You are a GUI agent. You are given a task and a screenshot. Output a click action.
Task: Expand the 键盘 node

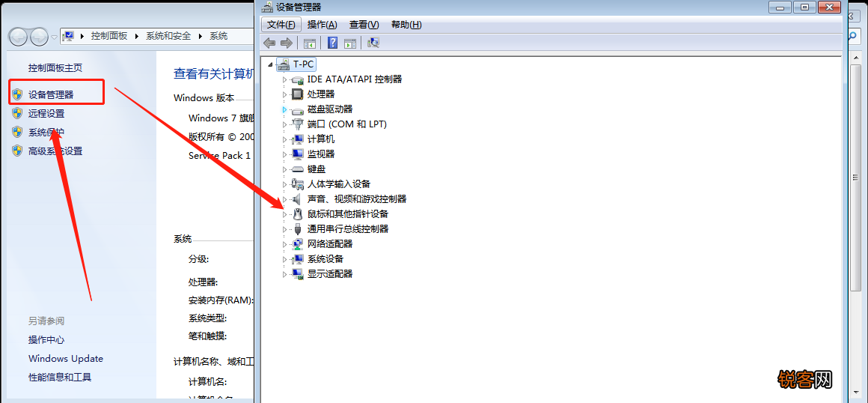284,169
